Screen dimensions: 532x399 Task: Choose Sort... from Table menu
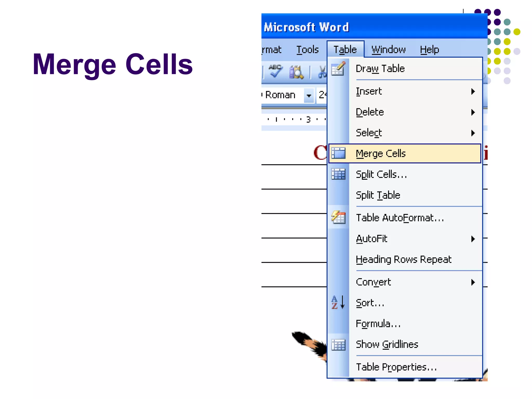click(405, 303)
